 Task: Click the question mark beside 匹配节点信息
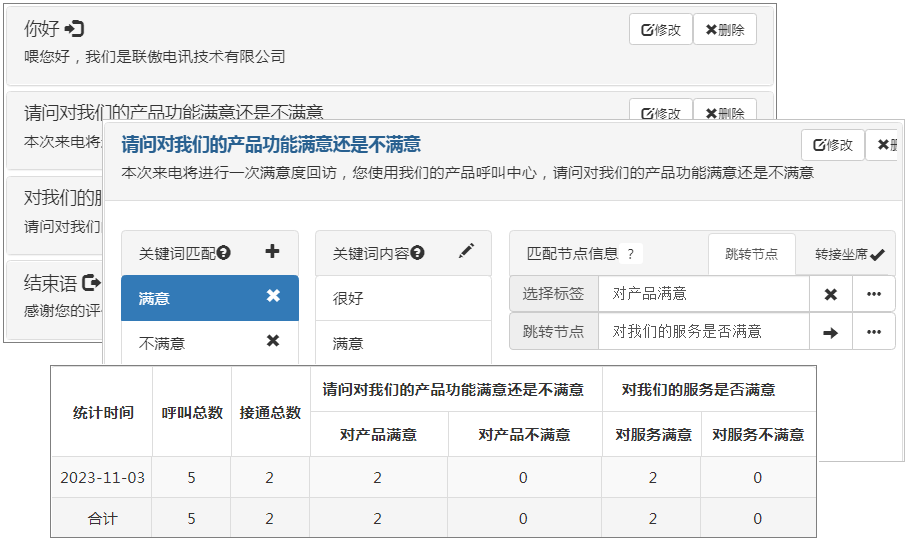[630, 254]
